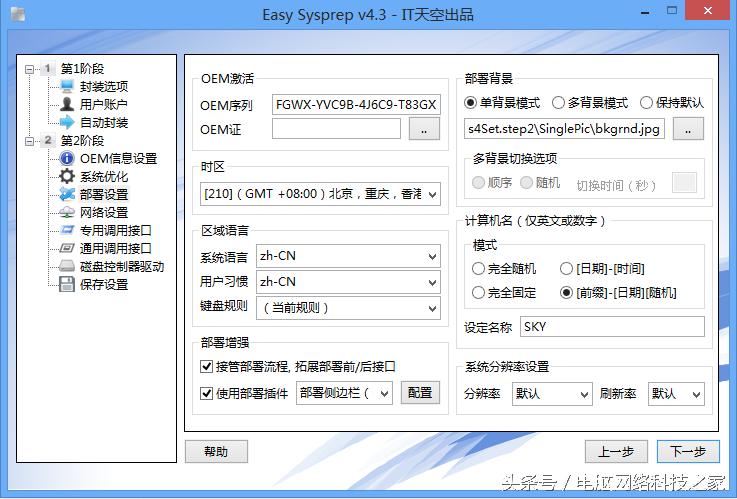Click the 用户账户 person icon

[x=67, y=104]
